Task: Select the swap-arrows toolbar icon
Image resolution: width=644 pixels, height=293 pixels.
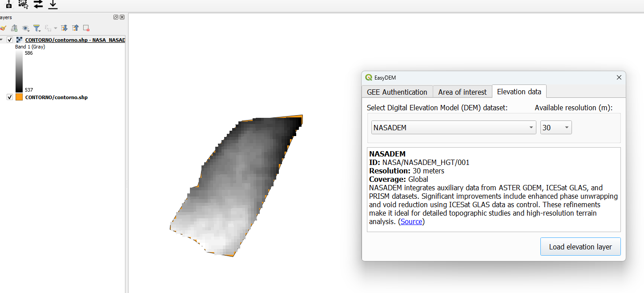Action: 38,4
